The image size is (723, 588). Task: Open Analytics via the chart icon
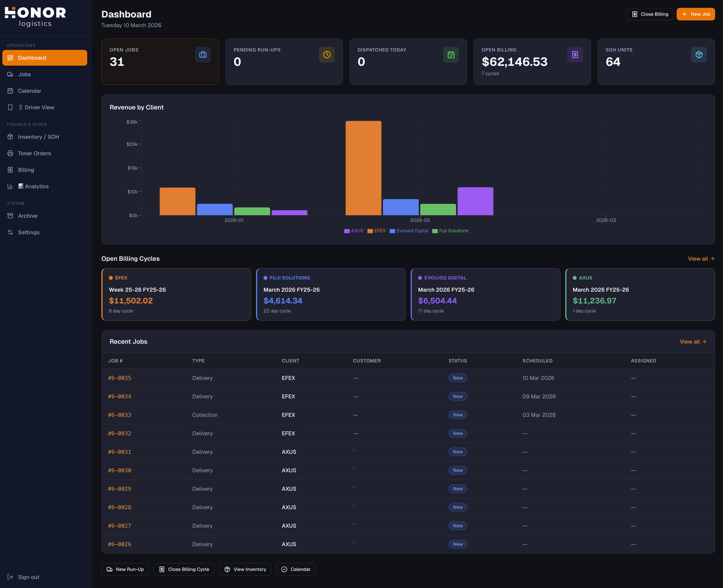[x=10, y=186]
